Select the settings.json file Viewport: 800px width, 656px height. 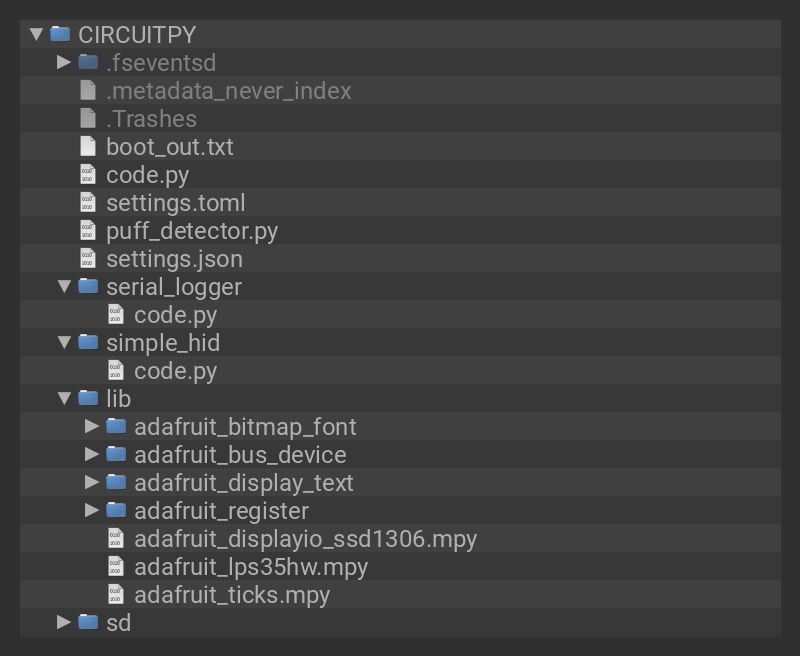pyautogui.click(x=175, y=258)
